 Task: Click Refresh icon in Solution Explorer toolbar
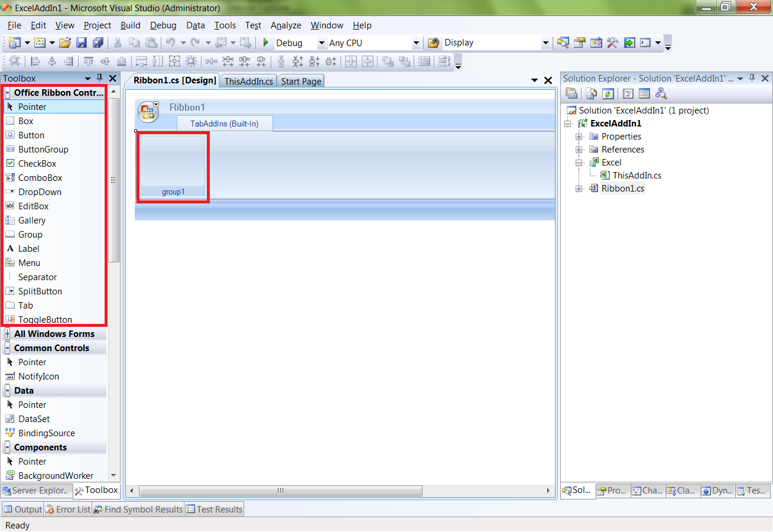tap(608, 93)
